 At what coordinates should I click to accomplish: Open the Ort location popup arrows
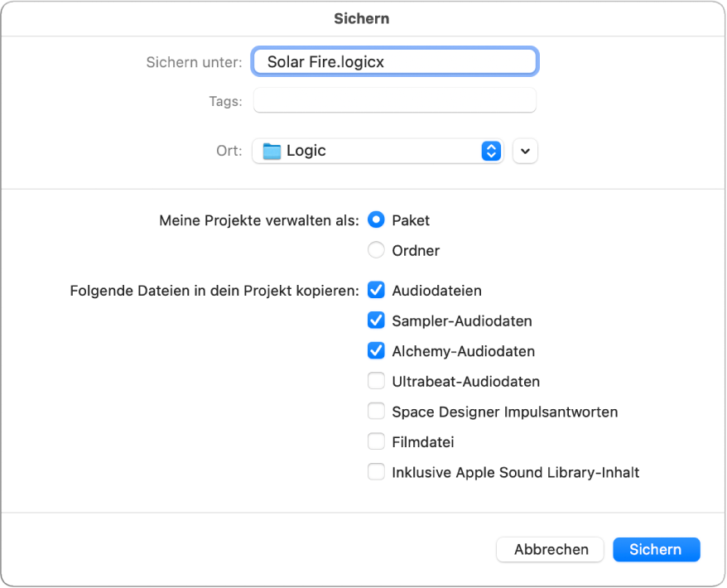(491, 151)
